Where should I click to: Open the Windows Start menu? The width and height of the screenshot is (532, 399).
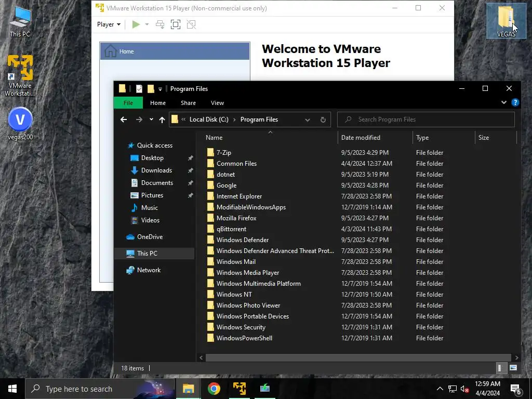click(x=12, y=389)
